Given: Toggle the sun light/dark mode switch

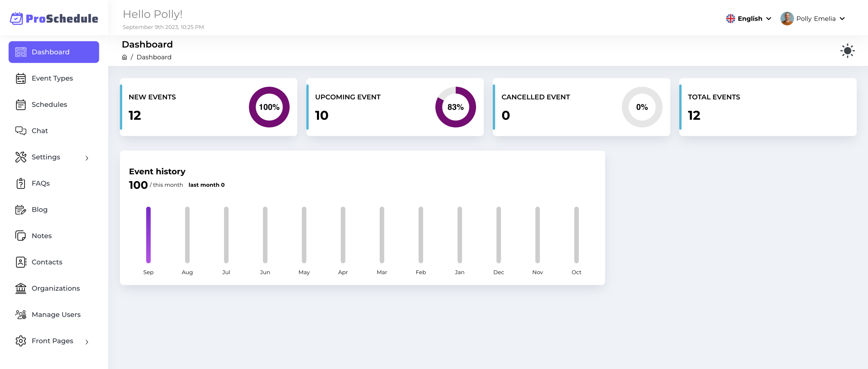Looking at the screenshot, I should tap(847, 51).
